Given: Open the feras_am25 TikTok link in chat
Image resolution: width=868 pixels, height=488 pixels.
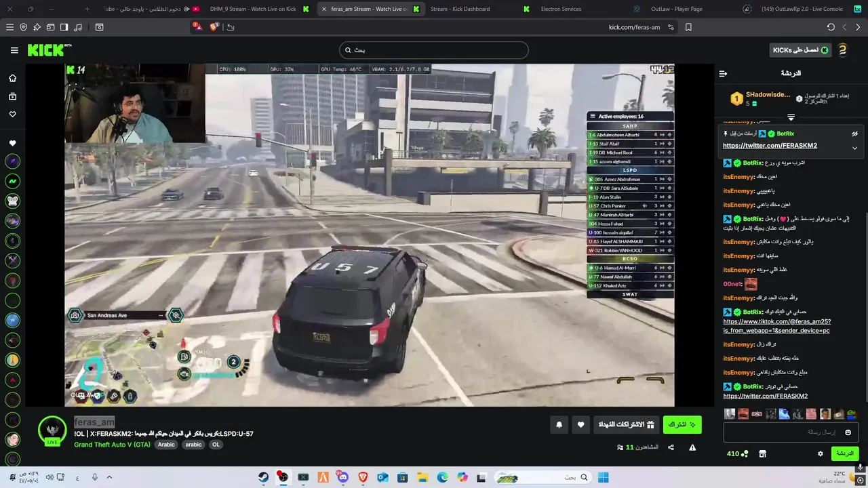Looking at the screenshot, I should point(777,326).
